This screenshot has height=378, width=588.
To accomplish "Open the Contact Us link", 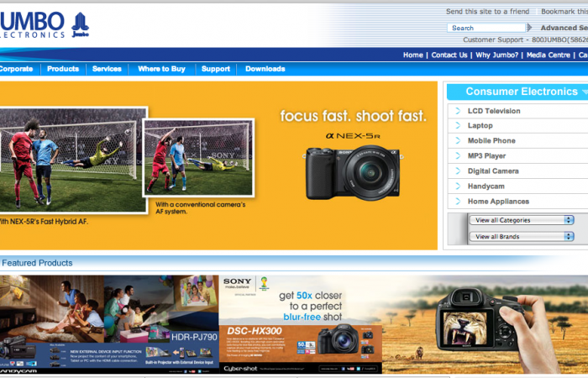I will pyautogui.click(x=449, y=55).
